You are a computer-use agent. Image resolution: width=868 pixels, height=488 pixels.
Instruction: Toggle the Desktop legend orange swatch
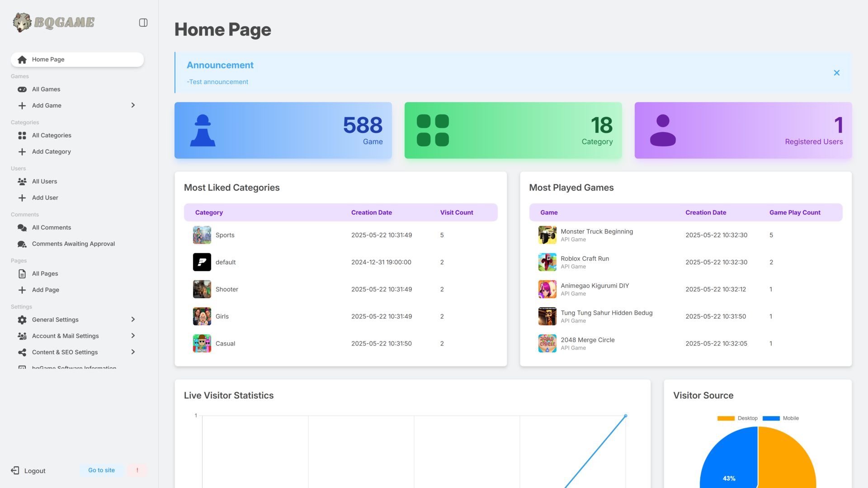click(726, 418)
